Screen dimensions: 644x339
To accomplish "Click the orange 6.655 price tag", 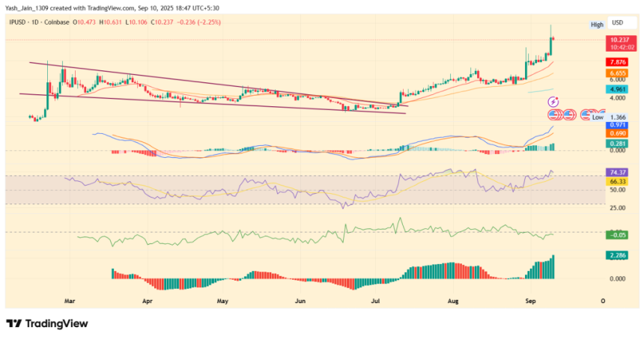I will pos(618,73).
